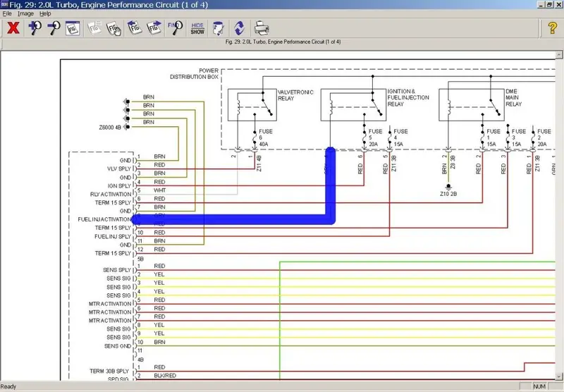Click the blue refresh arrows icon
Viewport: 564px width, 392px height.
239,28
